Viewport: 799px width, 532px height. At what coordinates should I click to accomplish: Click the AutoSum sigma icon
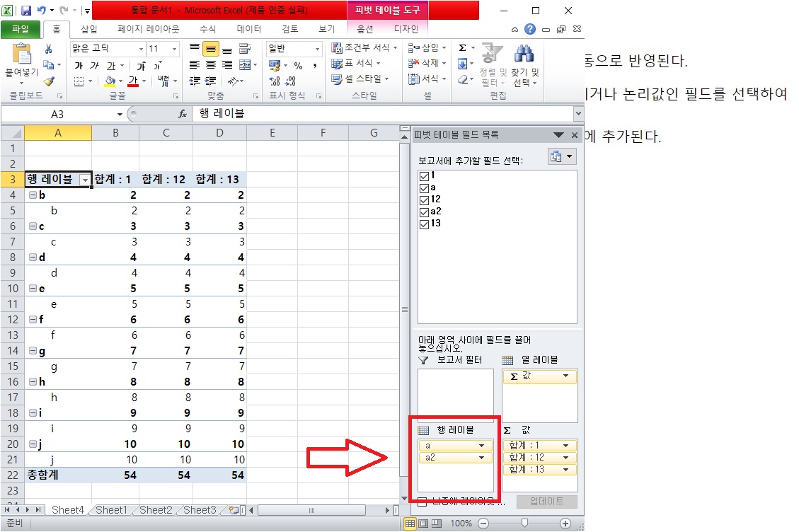click(x=462, y=48)
